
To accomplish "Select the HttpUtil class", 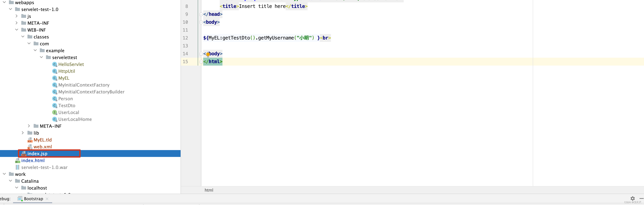I will pos(66,71).
